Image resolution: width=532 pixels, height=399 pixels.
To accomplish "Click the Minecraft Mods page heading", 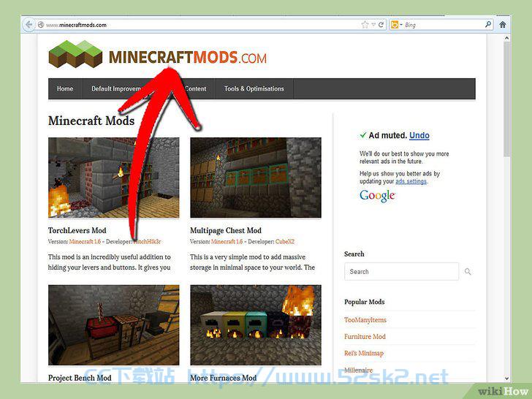I will pos(91,121).
